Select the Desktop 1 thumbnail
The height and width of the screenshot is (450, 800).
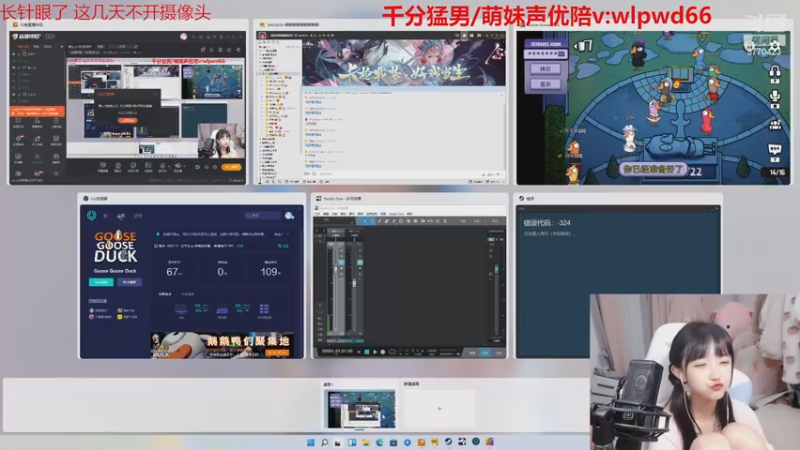pos(360,409)
